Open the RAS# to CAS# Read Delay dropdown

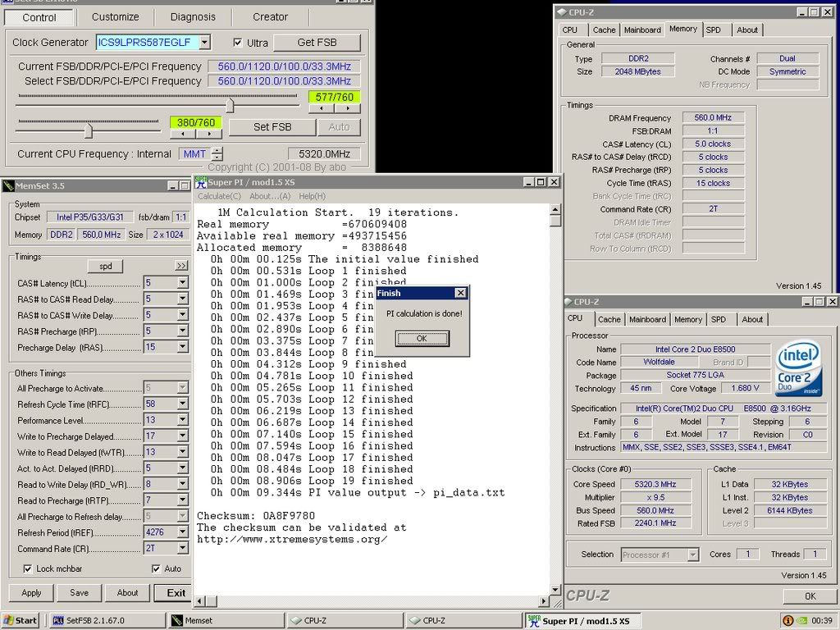pos(183,299)
